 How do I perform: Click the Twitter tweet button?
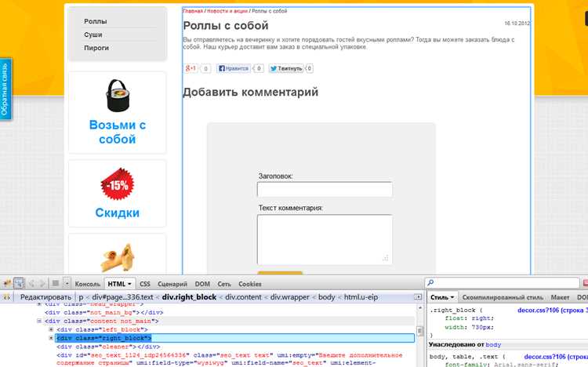(286, 68)
